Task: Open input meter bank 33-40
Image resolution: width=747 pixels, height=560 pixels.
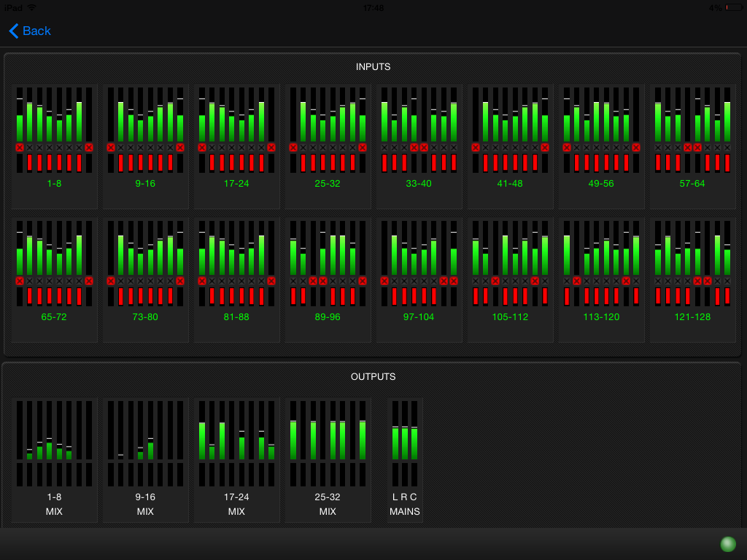Action: [419, 146]
